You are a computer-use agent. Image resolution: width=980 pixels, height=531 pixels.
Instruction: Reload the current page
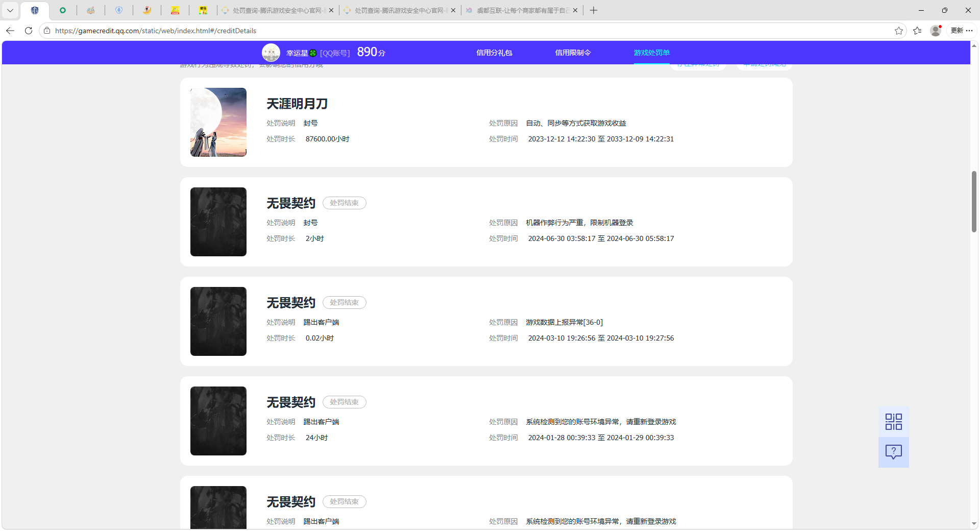tap(29, 31)
